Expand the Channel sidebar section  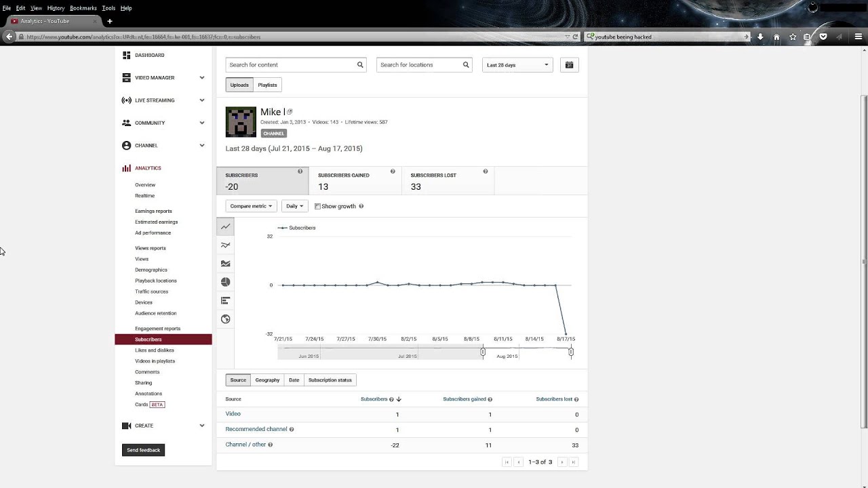(202, 146)
